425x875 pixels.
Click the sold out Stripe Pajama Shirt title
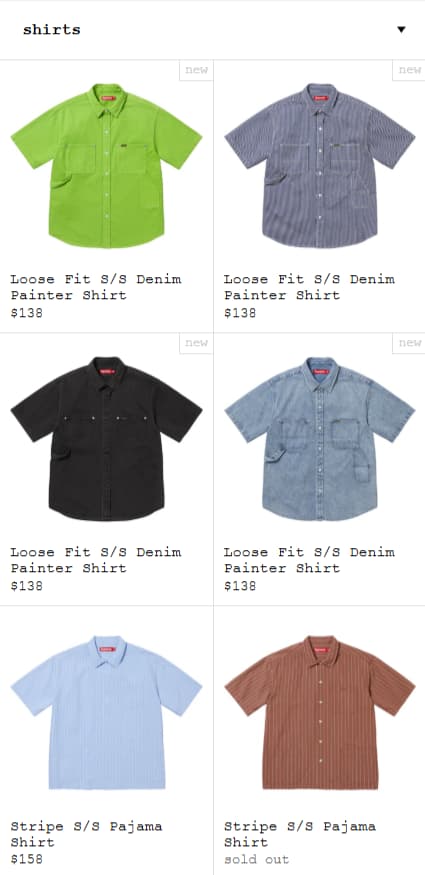coord(300,834)
